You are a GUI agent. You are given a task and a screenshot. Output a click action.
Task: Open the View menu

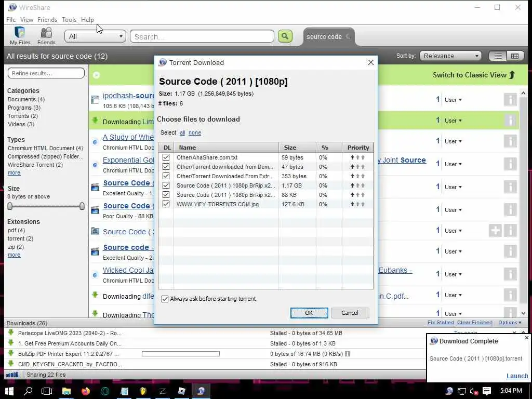(26, 20)
